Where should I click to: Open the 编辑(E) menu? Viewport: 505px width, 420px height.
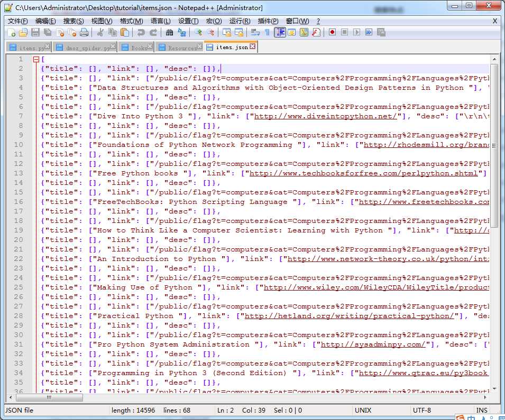(45, 21)
